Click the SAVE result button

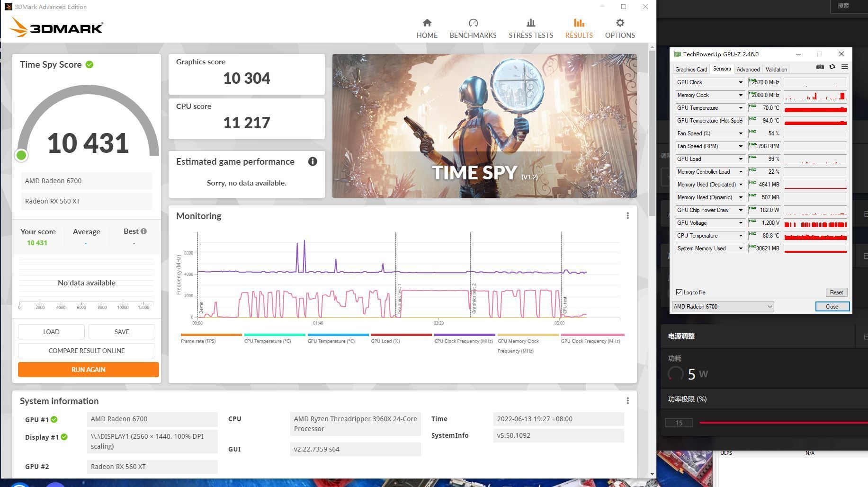coord(122,332)
